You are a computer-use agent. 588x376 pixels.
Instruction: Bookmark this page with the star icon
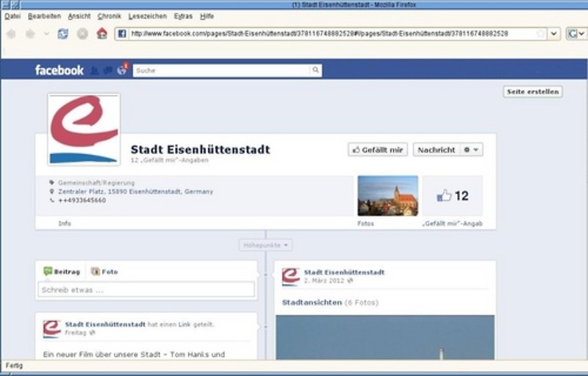pos(540,34)
